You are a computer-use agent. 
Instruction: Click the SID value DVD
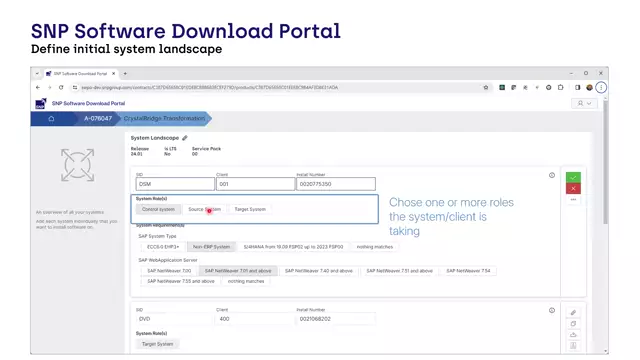click(x=144, y=319)
